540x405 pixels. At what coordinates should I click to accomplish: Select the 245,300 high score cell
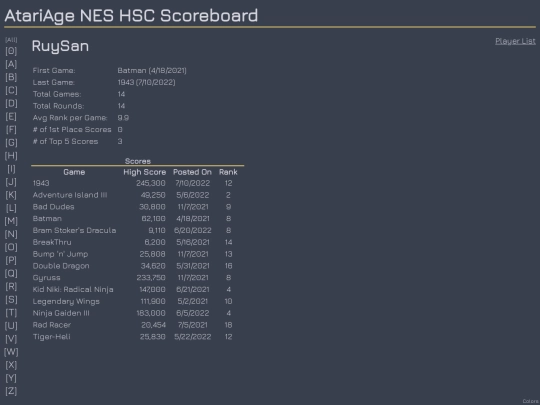150,183
